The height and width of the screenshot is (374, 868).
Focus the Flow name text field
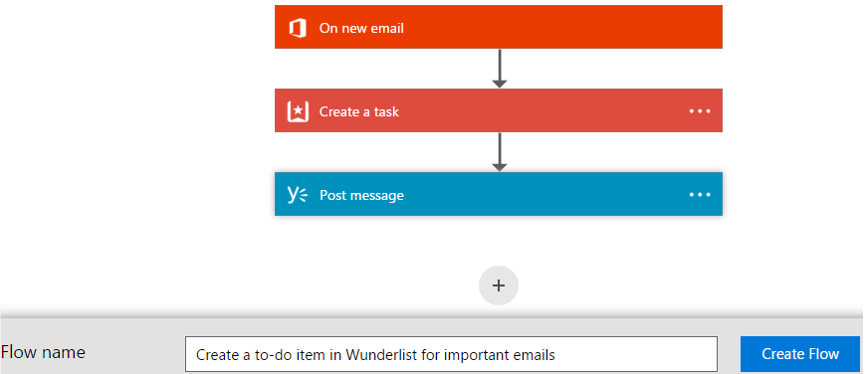[451, 354]
